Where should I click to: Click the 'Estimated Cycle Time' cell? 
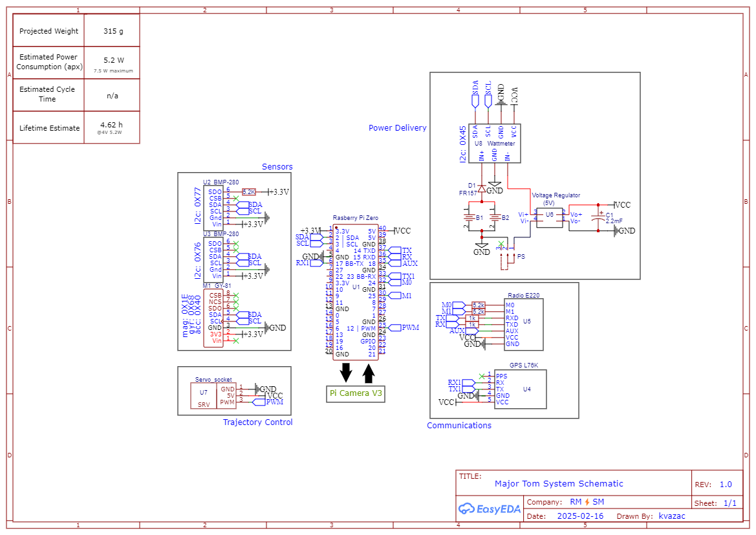click(x=48, y=94)
